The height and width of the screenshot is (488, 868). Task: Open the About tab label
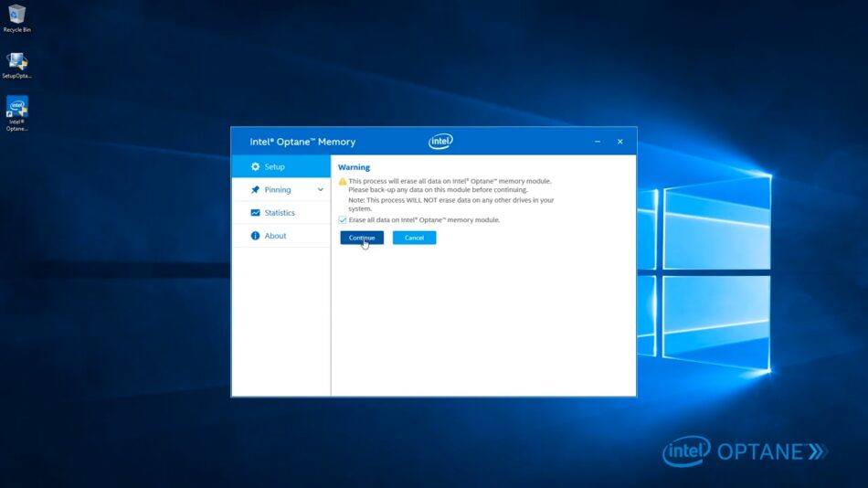[275, 236]
